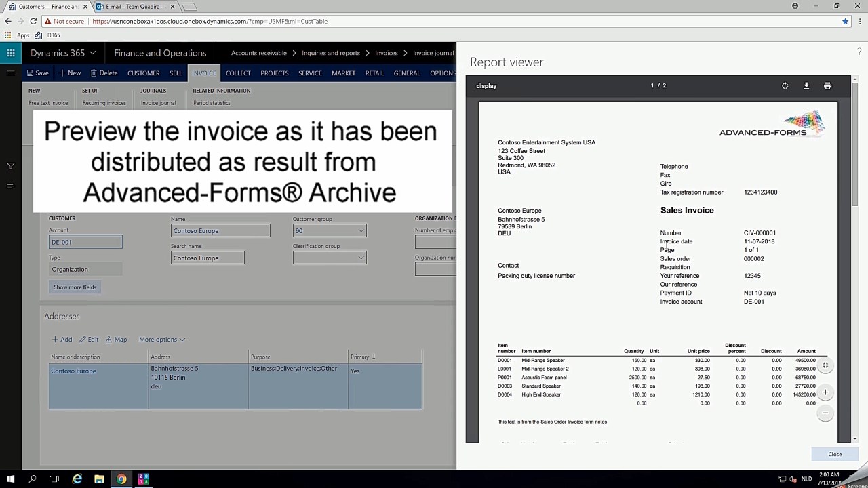Switch to the SELL tab
Screen dimensions: 868x488
coord(176,73)
